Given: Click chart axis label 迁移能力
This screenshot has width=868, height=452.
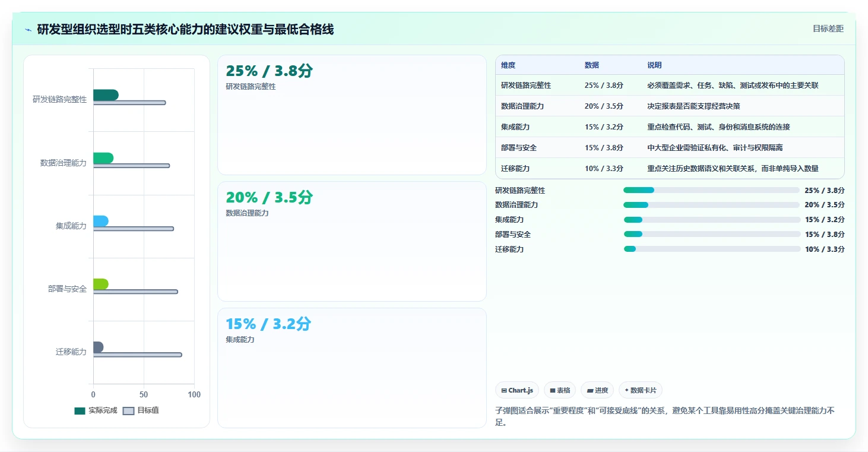Looking at the screenshot, I should (x=71, y=352).
